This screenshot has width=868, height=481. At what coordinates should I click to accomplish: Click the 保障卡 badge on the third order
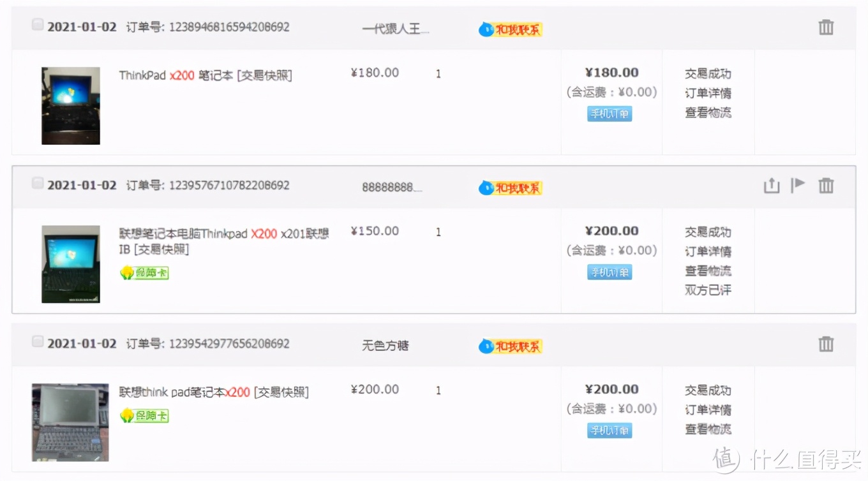coord(144,415)
